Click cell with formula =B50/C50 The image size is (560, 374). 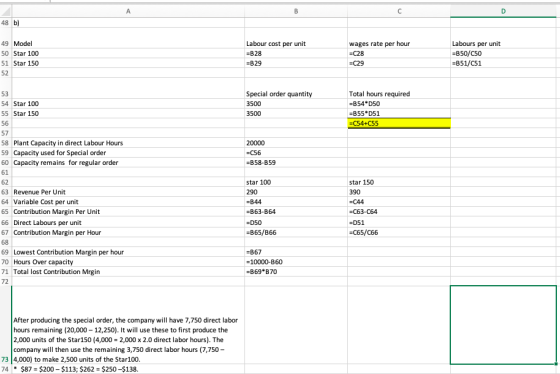point(503,53)
